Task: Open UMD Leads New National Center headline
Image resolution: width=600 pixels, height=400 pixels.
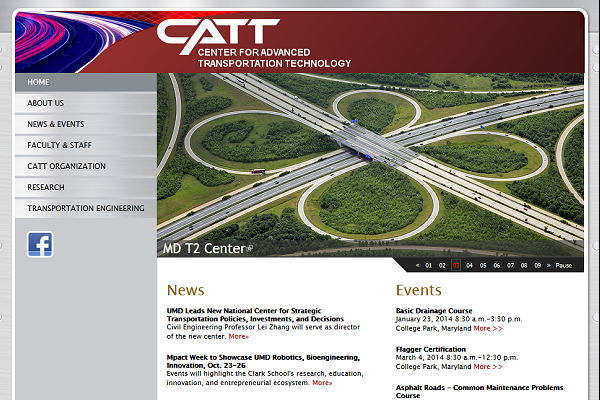Action: [255, 315]
